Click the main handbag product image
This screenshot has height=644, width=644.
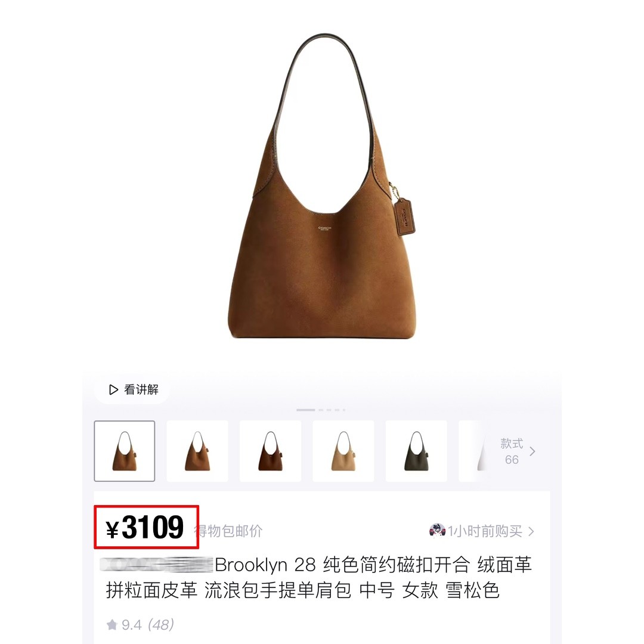pos(323,187)
